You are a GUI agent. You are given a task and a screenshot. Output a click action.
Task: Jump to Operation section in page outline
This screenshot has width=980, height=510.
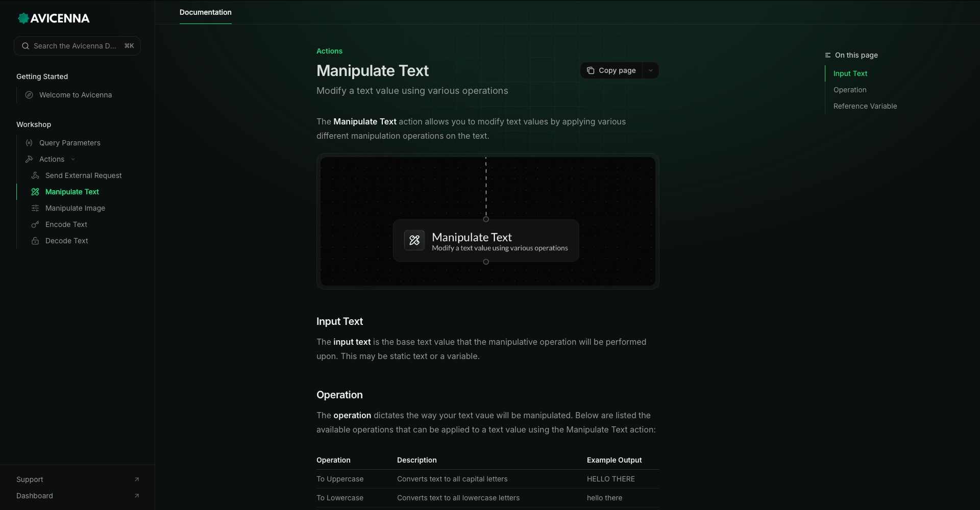coord(850,90)
